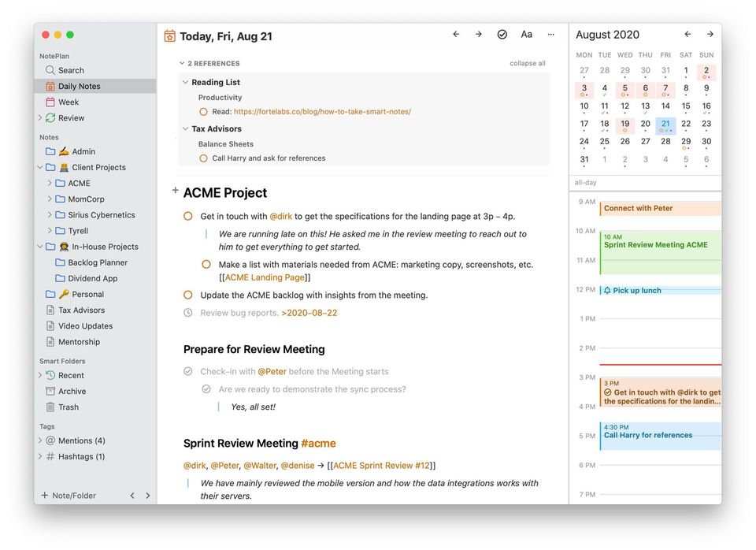Open the Trash icon
The width and height of the screenshot is (756, 550).
[50, 407]
